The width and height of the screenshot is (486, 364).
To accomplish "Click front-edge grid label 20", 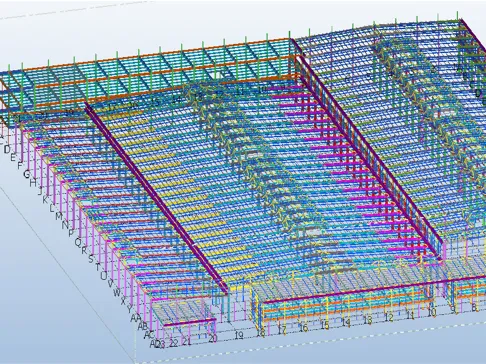I will (213, 339).
